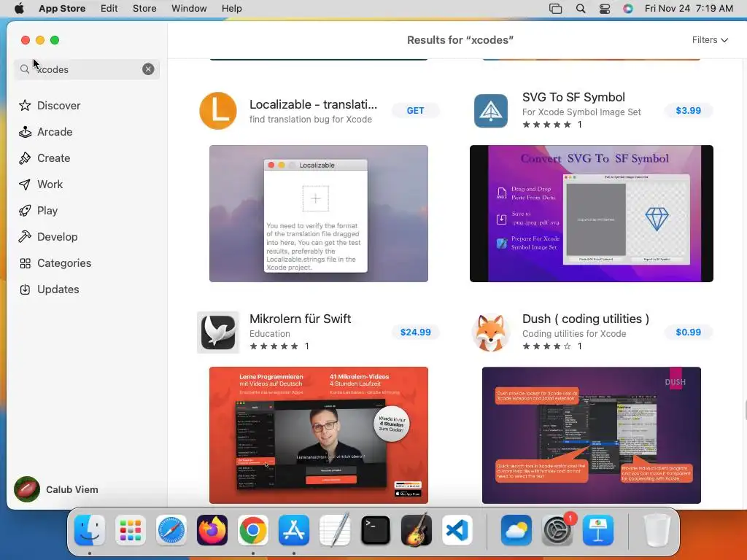Open the Dush ( coding utilities ) title
This screenshot has height=560, width=747.
pyautogui.click(x=586, y=319)
